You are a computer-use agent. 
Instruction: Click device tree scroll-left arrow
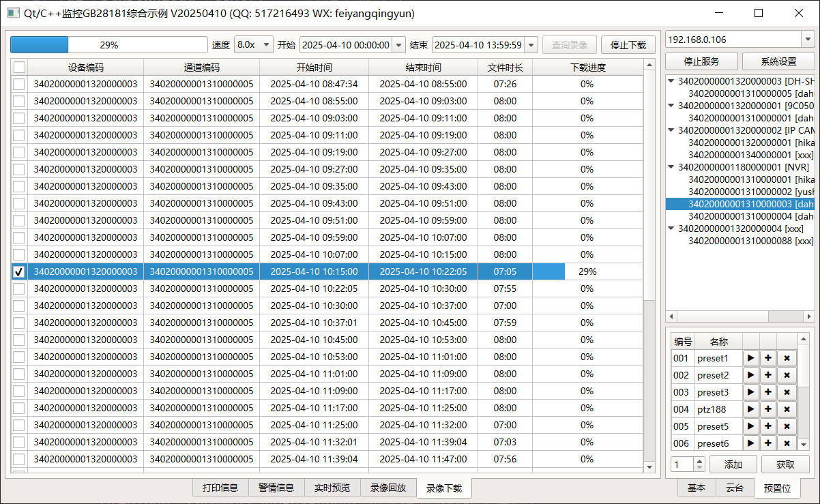pos(671,316)
